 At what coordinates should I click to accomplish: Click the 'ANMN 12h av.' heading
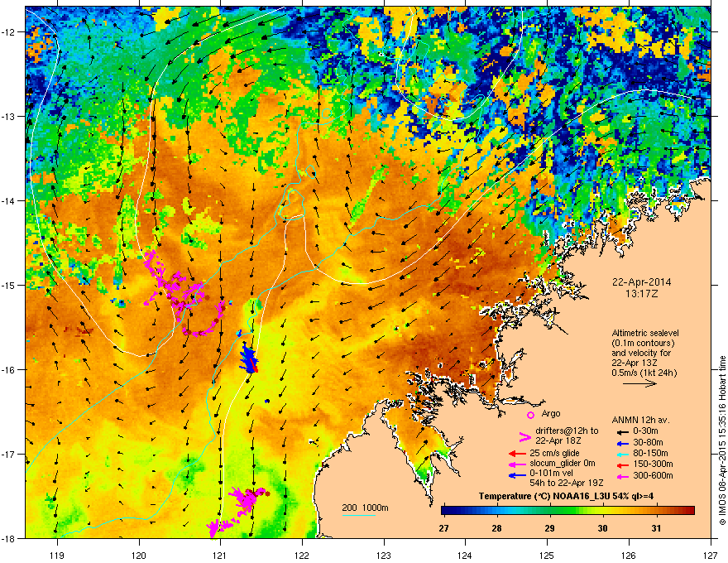pyautogui.click(x=640, y=420)
